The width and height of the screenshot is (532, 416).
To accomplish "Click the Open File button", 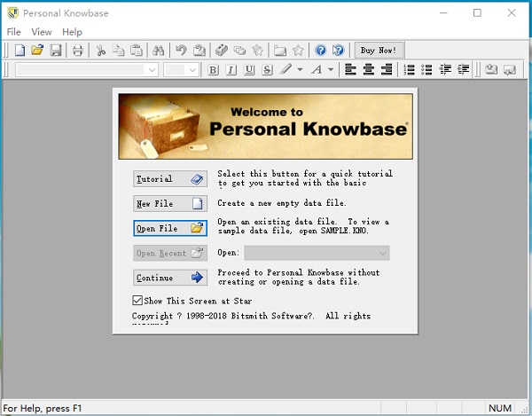I will (170, 228).
